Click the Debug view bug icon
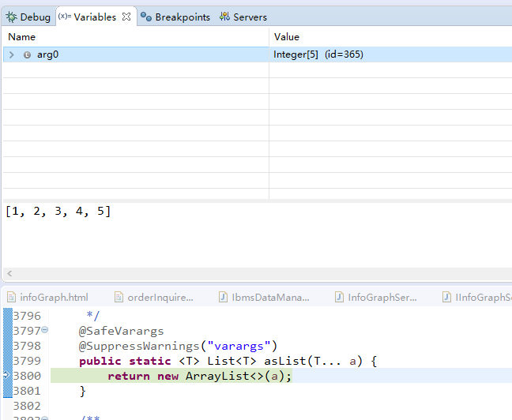512x420 pixels. coord(12,17)
